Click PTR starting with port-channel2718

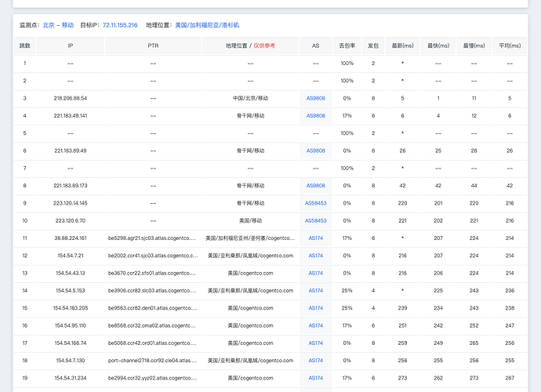click(x=153, y=361)
